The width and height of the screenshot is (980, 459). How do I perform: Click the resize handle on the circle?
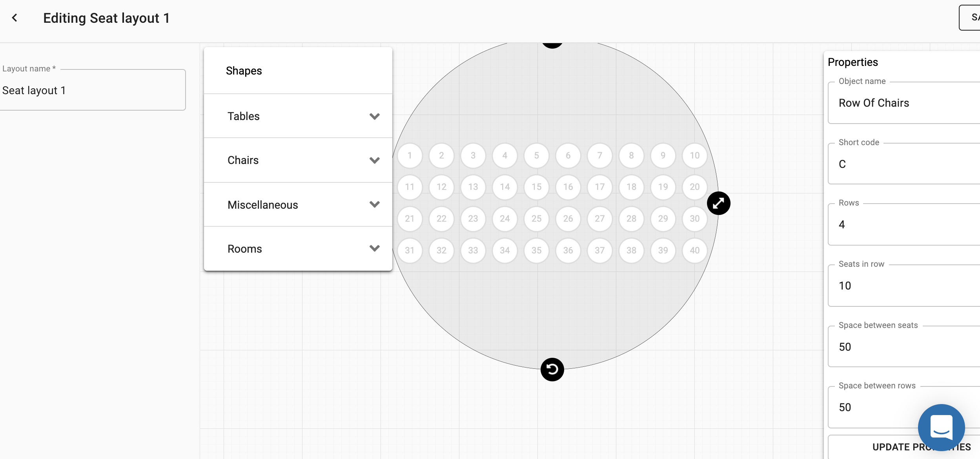(718, 203)
